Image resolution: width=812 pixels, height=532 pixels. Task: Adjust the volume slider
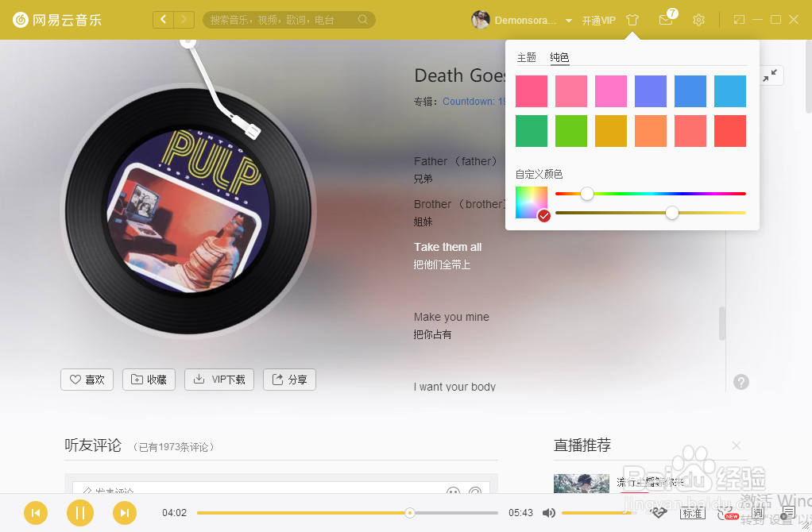[600, 513]
